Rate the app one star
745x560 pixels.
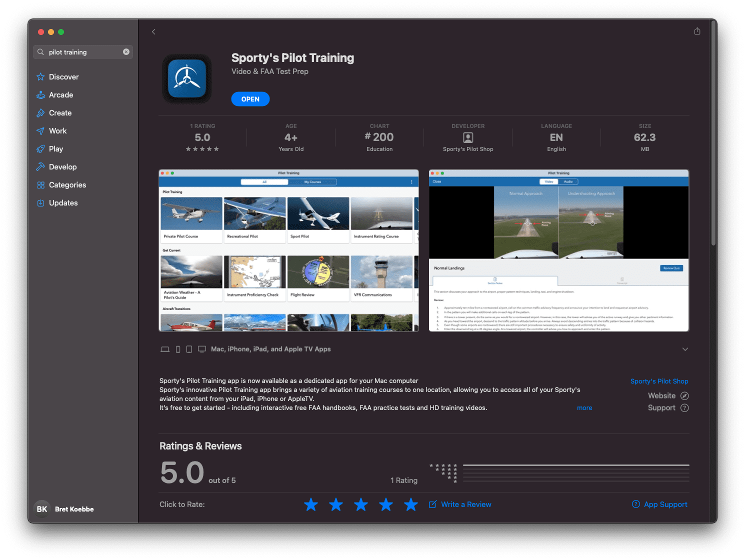tap(311, 504)
